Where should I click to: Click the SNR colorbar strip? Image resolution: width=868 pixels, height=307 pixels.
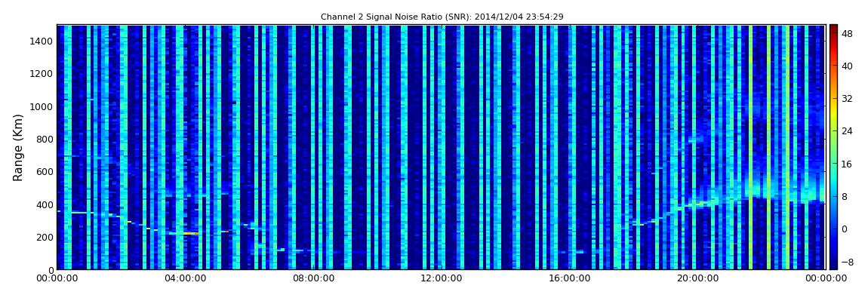pos(833,147)
